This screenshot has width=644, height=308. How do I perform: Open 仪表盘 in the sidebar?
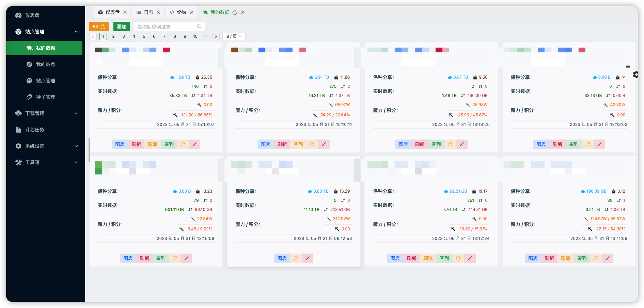44,15
